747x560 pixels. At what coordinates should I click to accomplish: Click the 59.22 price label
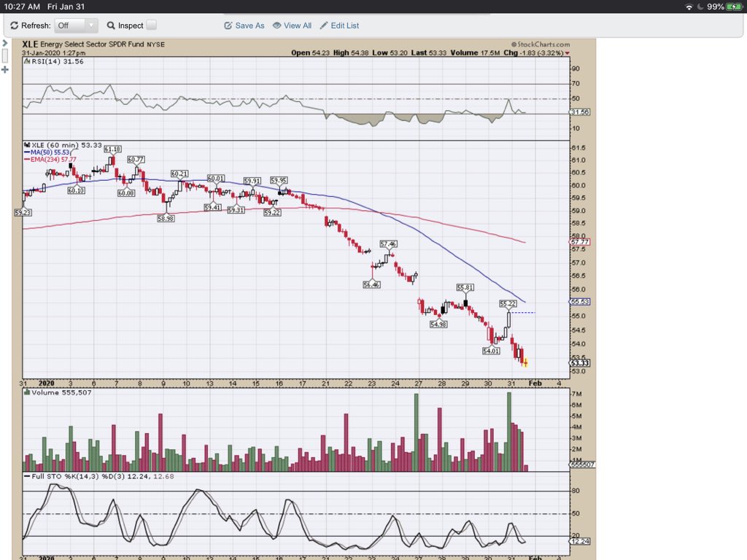pos(272,212)
